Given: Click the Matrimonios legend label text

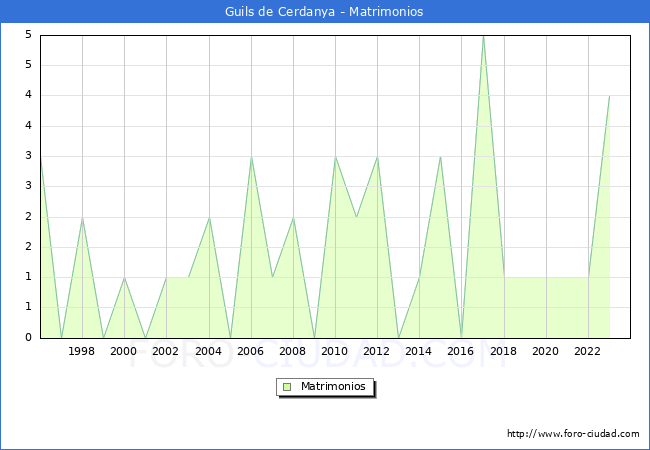Looking at the screenshot, I should pos(331,387).
